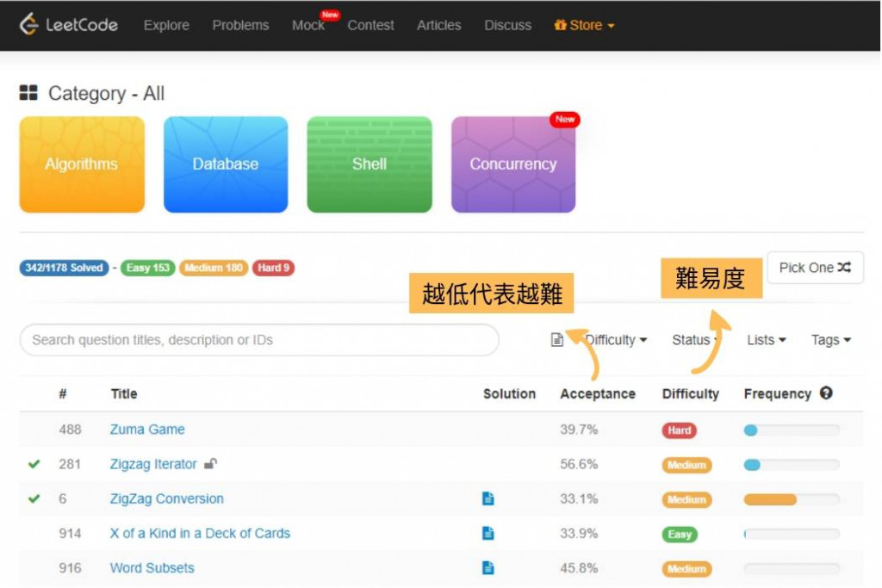Select the Algorithms category card
882x588 pixels.
pos(82,164)
